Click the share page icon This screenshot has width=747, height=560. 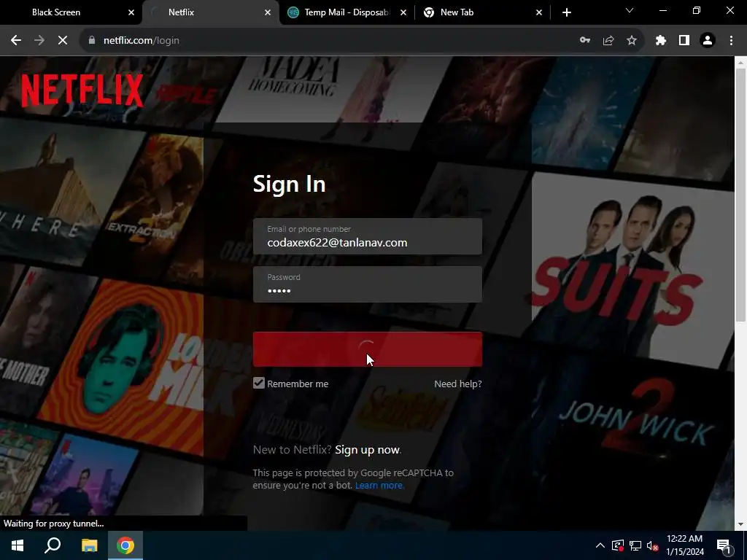point(608,41)
